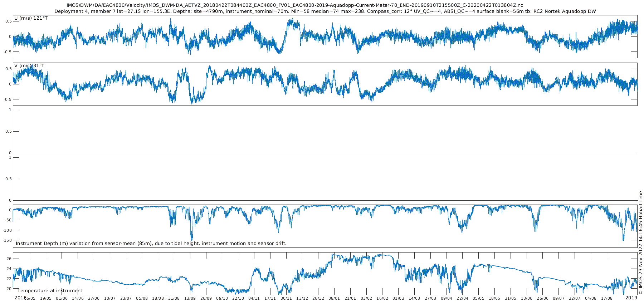Click the '22/10' date tick label
644x304 pixels.
pyautogui.click(x=238, y=298)
